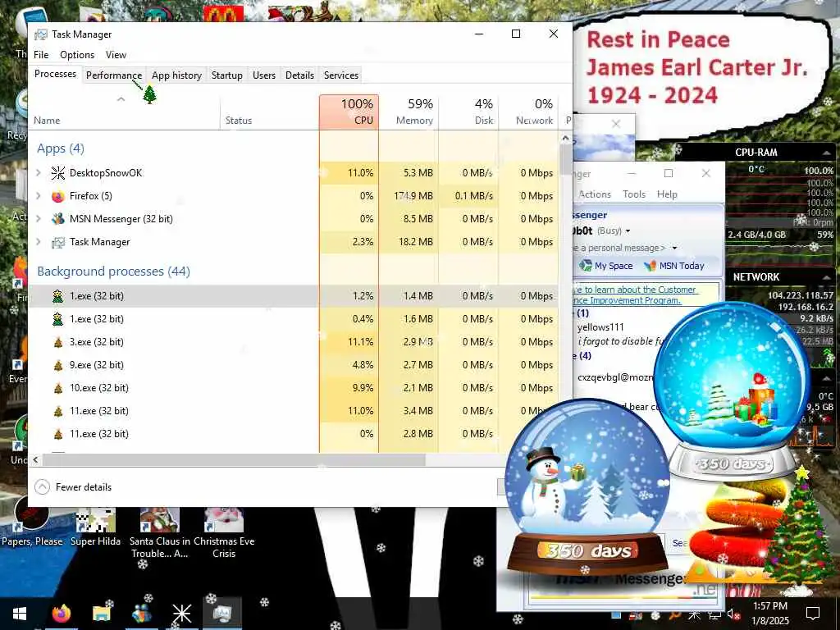Click the left arrow of horizontal scrollbar

tap(36, 459)
